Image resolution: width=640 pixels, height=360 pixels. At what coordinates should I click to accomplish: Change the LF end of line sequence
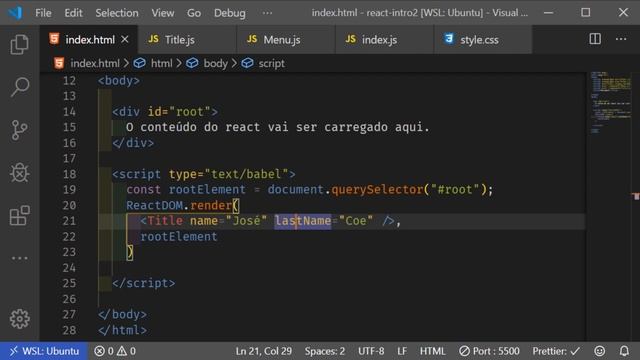point(402,351)
